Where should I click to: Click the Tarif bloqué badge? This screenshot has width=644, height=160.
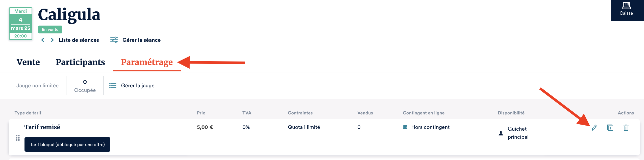(67, 145)
